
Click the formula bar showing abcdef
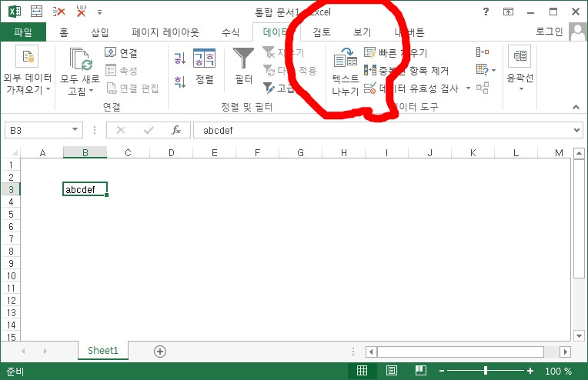383,131
